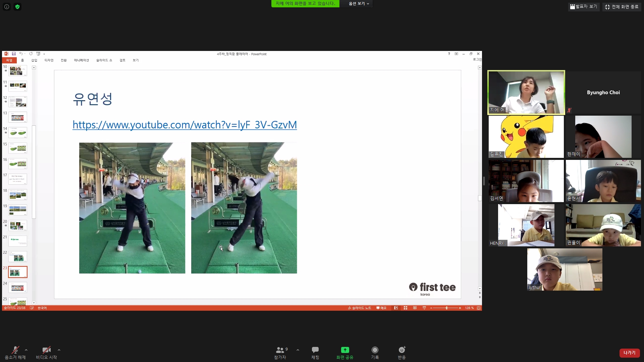Exit full screen mode

[622, 7]
